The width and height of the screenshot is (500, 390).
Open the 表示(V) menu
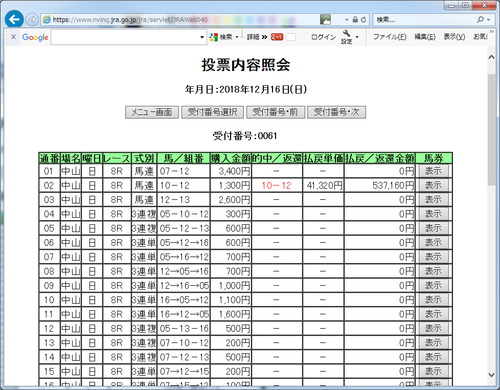click(454, 37)
